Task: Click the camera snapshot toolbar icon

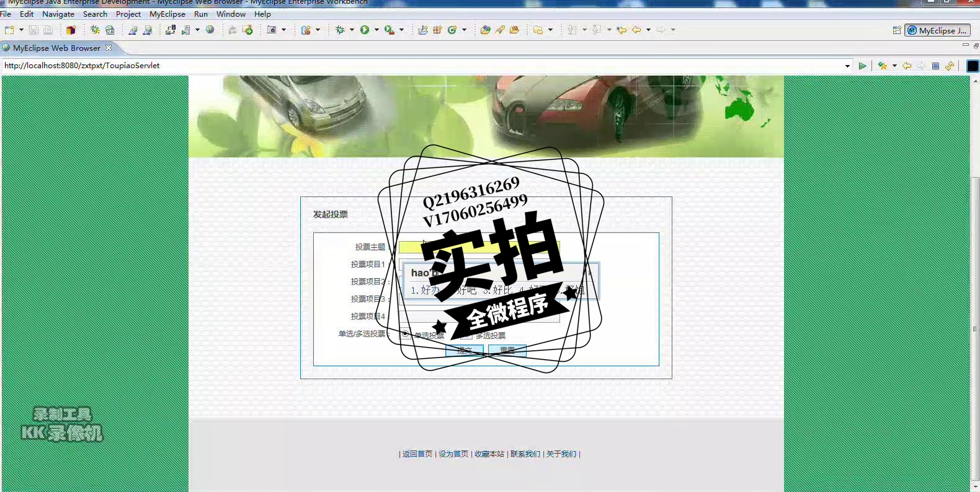Action: (x=272, y=30)
